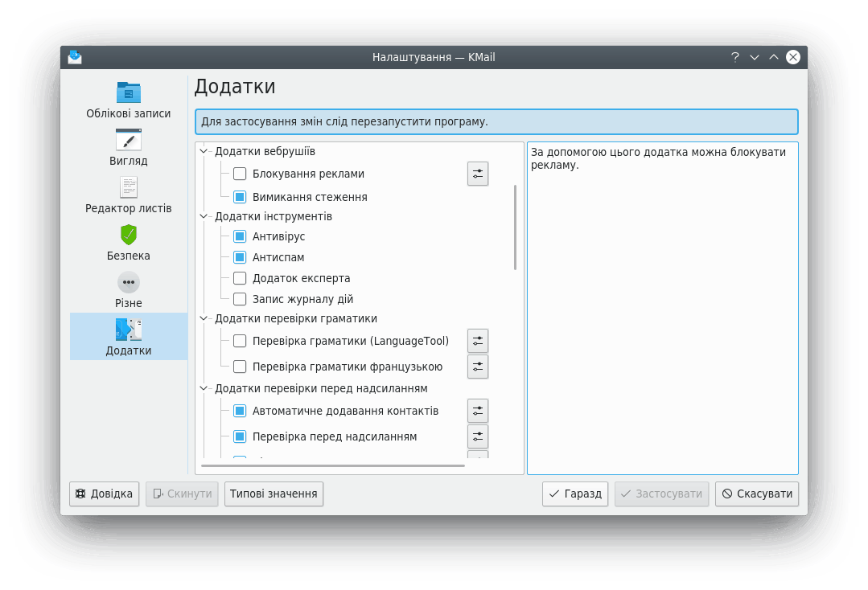Click the Безпека green shield icon
The height and width of the screenshot is (590, 868).
pyautogui.click(x=128, y=235)
